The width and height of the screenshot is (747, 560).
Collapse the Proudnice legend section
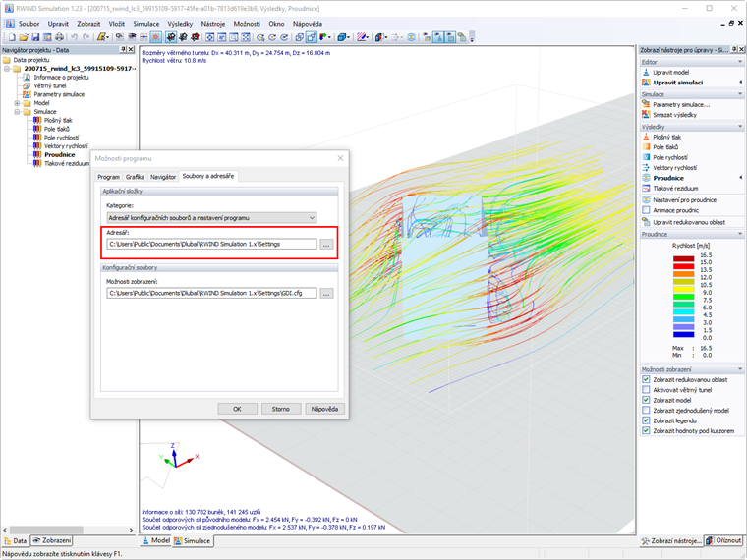[740, 234]
